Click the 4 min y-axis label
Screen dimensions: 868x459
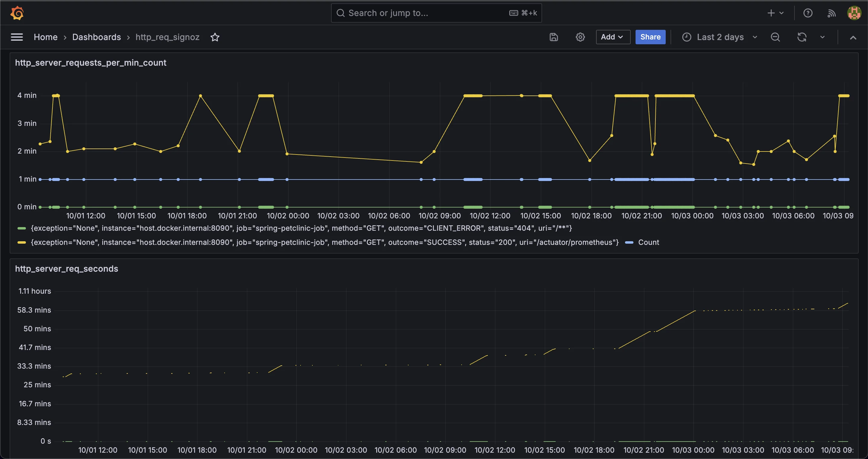27,95
